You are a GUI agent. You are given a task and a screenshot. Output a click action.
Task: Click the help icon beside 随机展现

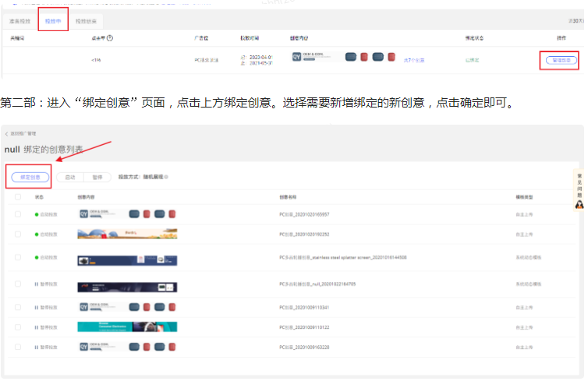[x=167, y=177]
